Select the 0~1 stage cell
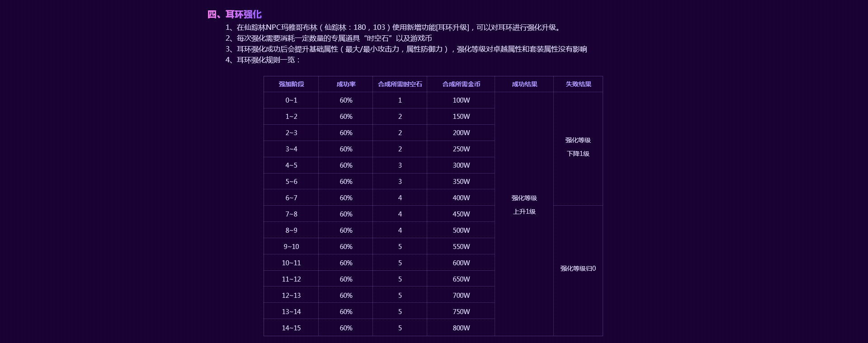 point(291,100)
